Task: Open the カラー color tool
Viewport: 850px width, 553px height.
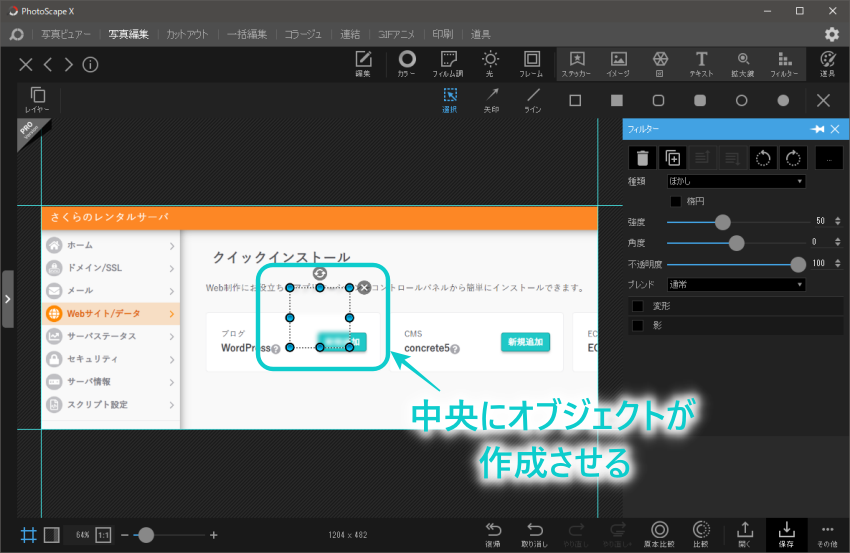Action: click(x=407, y=63)
